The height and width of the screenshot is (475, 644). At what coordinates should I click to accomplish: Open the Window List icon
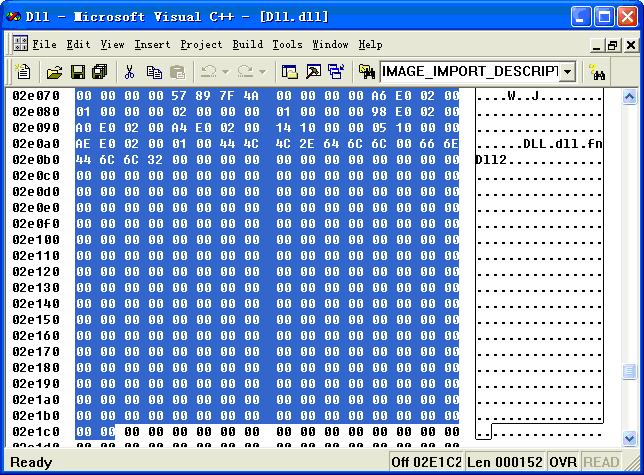coord(336,72)
